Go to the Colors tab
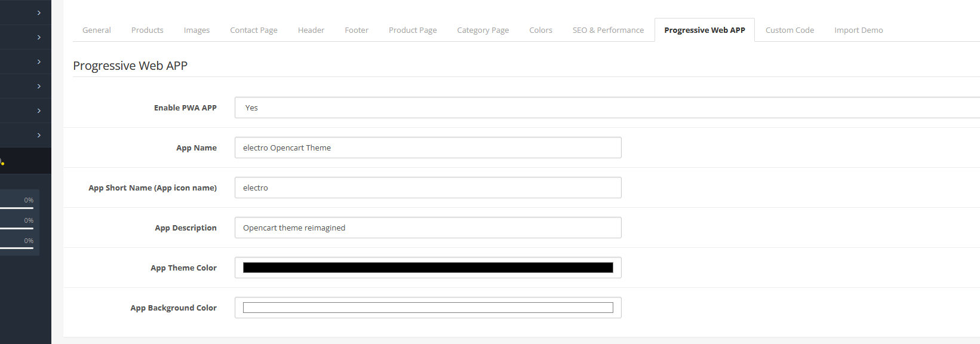Image resolution: width=980 pixels, height=344 pixels. [541, 30]
